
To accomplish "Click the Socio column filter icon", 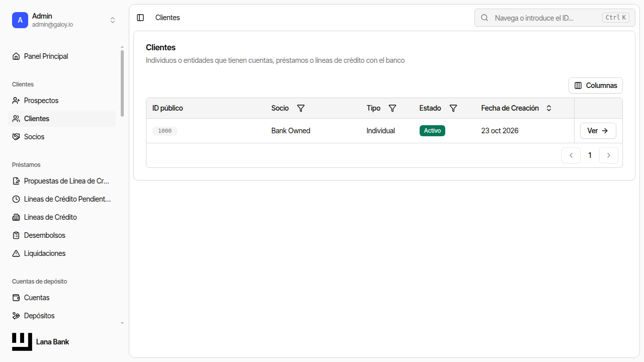I will pyautogui.click(x=301, y=108).
